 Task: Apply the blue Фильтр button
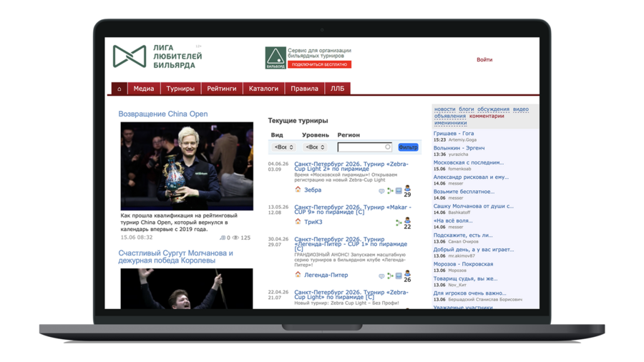coord(409,147)
